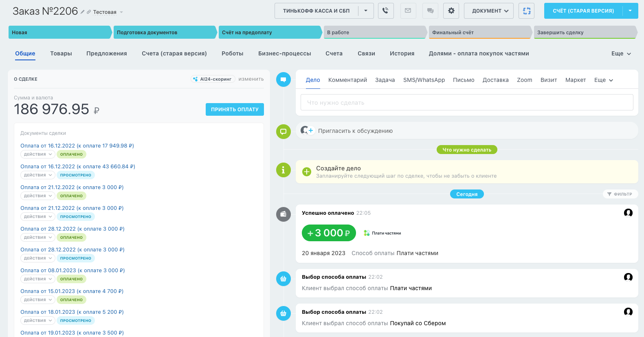Click the scan frame icon beside Документ

526,11
